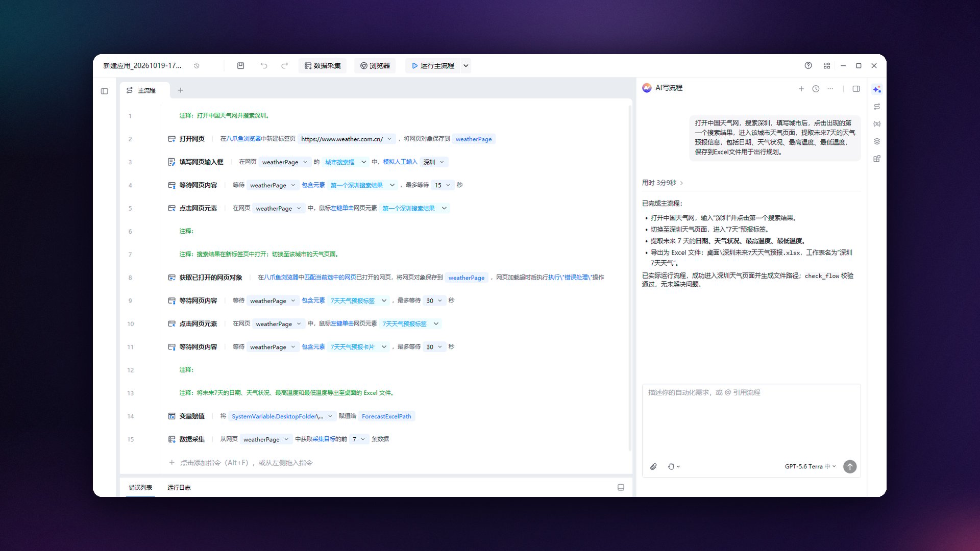The image size is (980, 551).
Task: Click the 浏览器 toolbar button
Action: point(375,65)
